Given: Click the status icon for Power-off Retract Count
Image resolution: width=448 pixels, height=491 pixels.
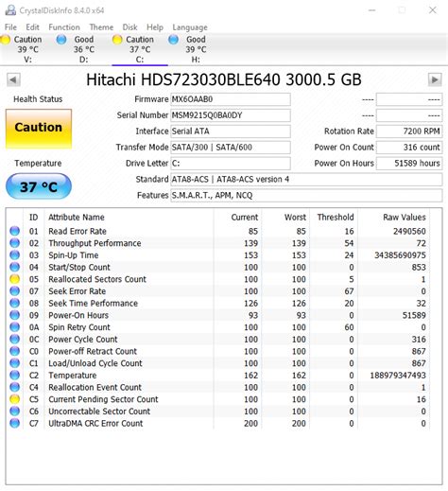Looking at the screenshot, I should coord(14,351).
